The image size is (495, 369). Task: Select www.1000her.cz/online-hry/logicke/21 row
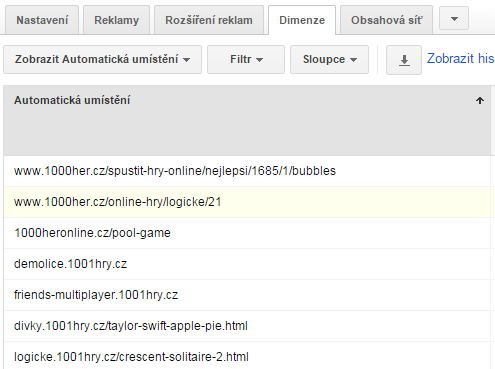[247, 202]
